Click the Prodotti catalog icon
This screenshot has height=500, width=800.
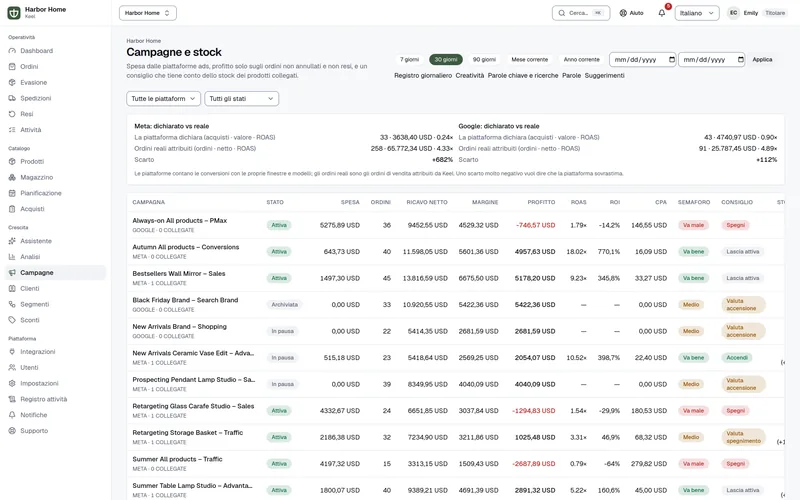12,162
